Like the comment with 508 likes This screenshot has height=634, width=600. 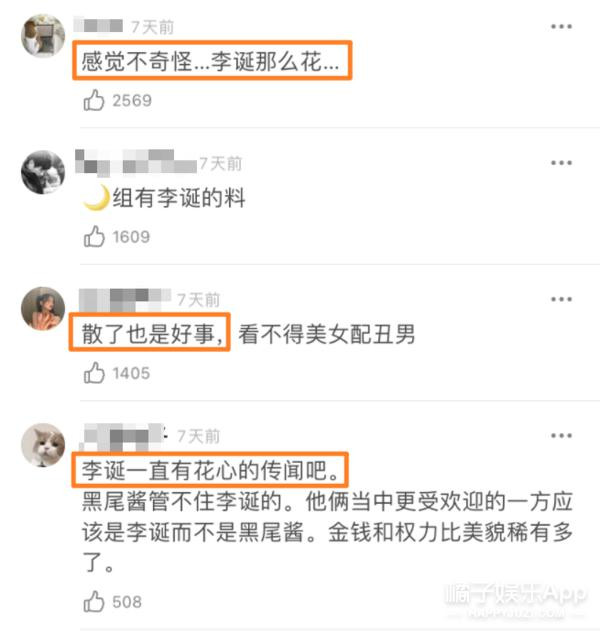[94, 601]
